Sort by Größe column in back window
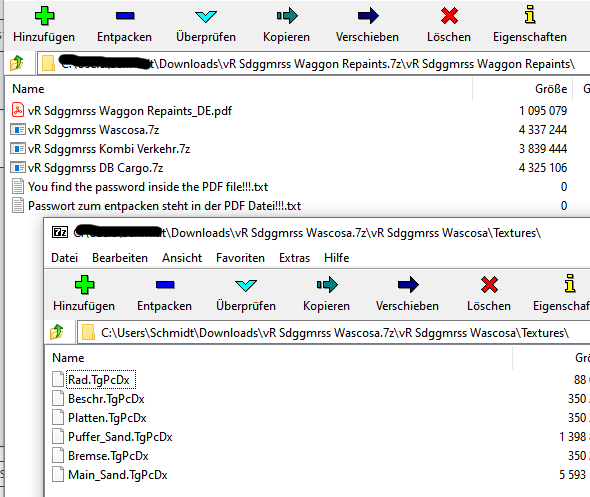The height and width of the screenshot is (497, 590). coord(551,89)
